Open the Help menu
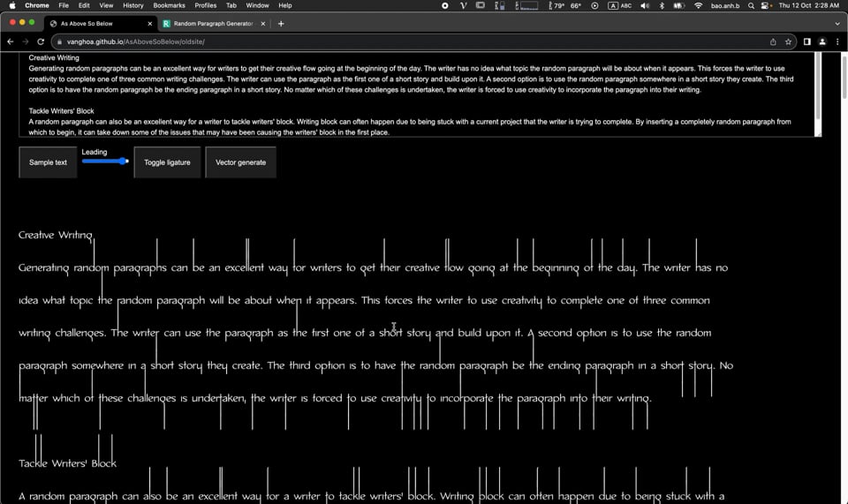 tap(285, 5)
